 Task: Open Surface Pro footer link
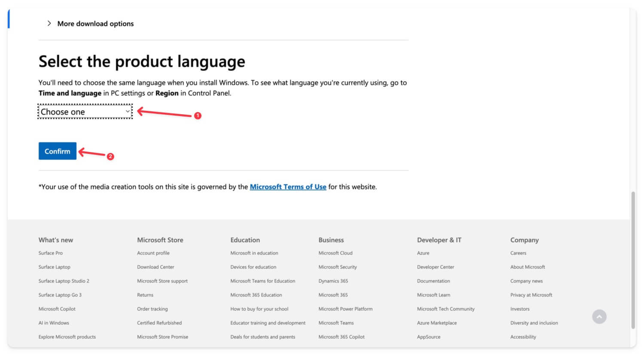pyautogui.click(x=51, y=253)
